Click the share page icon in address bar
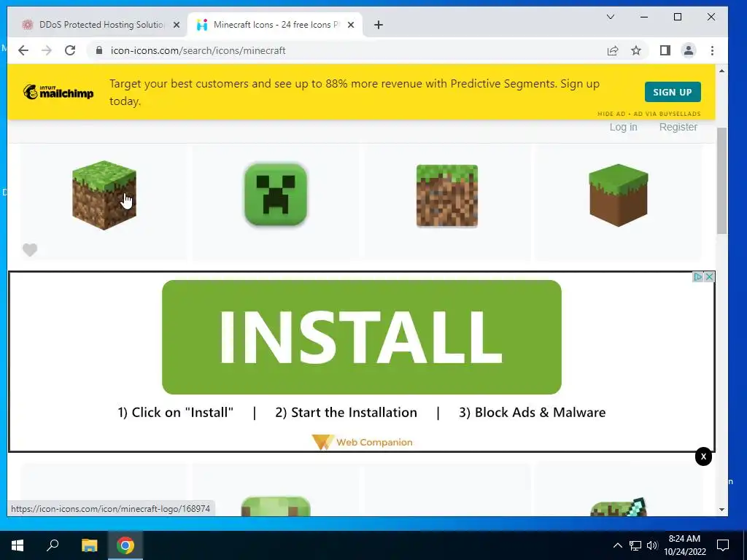Image resolution: width=747 pixels, height=560 pixels. click(x=613, y=50)
